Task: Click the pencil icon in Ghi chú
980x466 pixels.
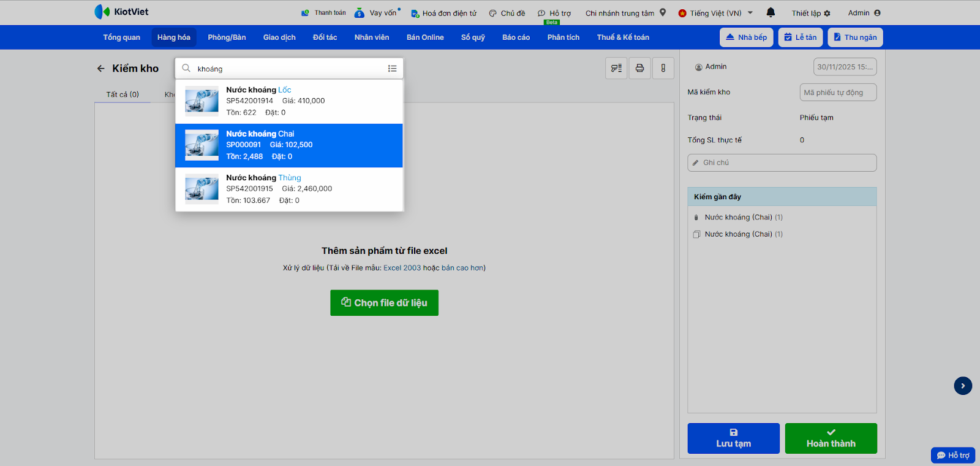Action: [695, 163]
